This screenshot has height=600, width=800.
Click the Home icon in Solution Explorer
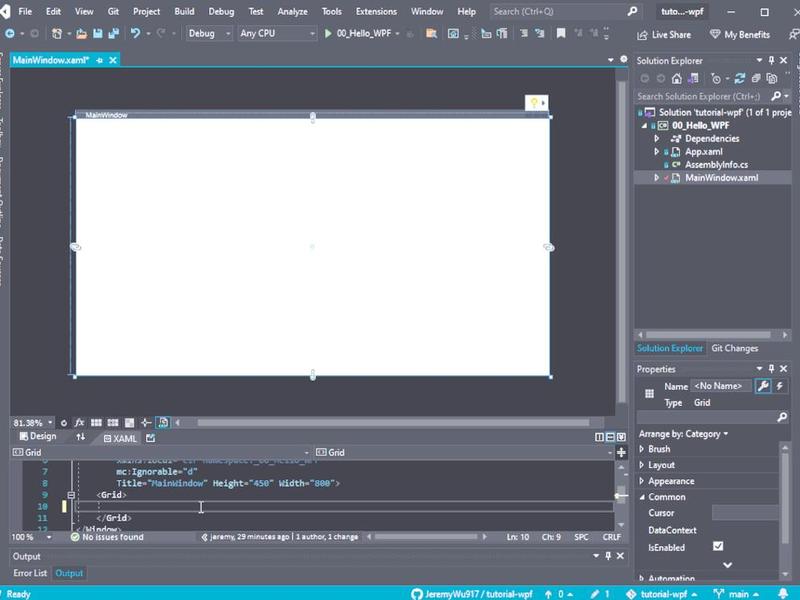click(677, 79)
